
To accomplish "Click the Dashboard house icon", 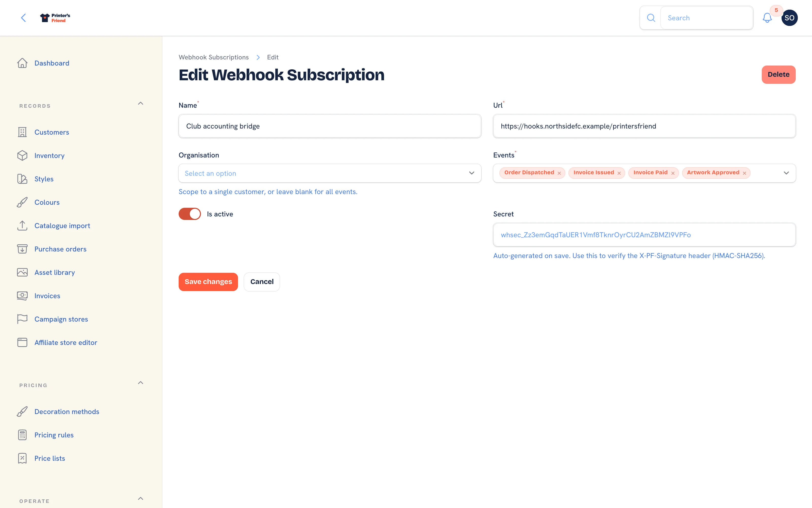I will coord(22,63).
